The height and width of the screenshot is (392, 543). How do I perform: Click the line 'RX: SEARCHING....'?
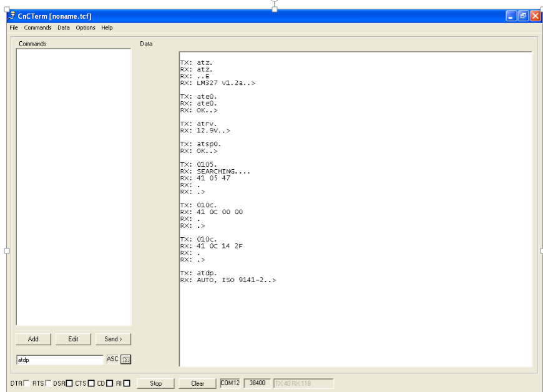tap(215, 172)
